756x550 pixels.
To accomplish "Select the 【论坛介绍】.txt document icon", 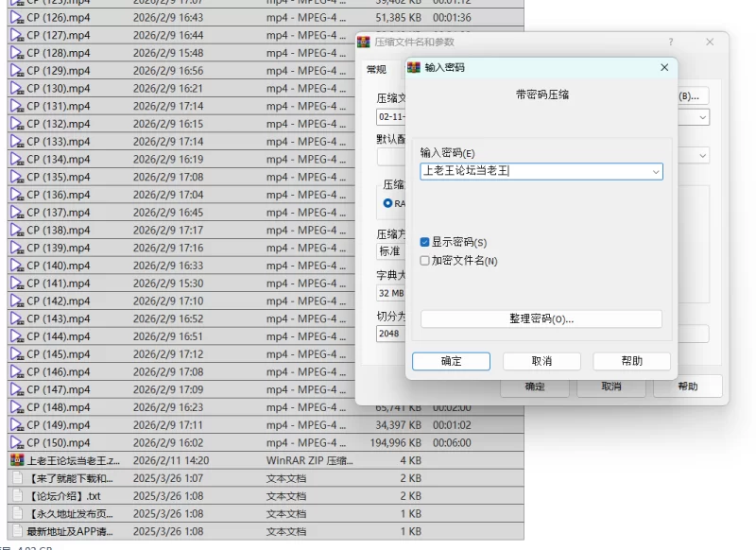I will coord(16,496).
